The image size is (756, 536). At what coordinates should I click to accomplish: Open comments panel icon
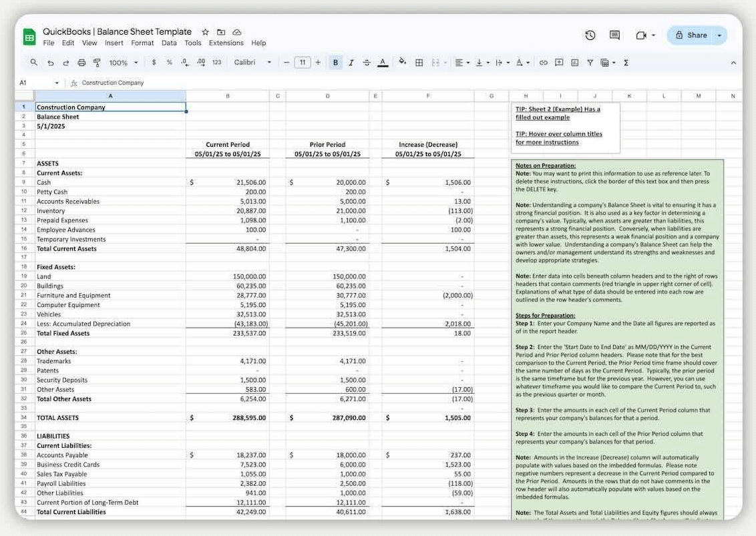point(614,35)
